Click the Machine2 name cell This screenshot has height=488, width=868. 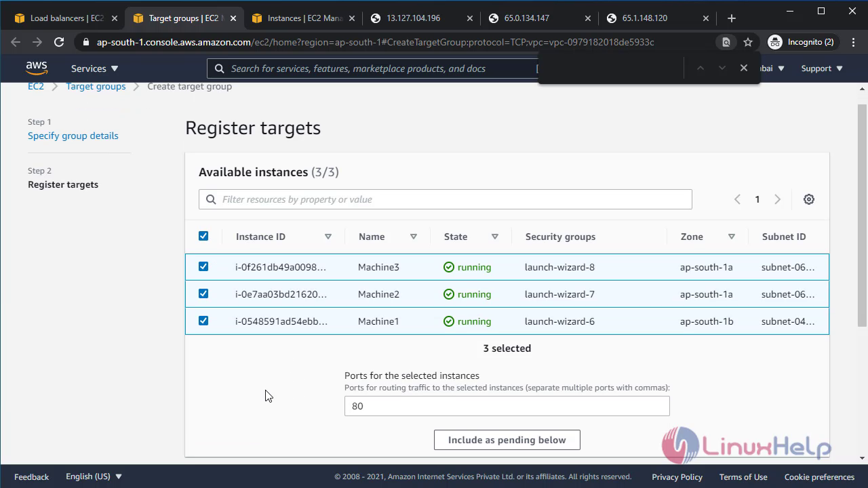[378, 294]
